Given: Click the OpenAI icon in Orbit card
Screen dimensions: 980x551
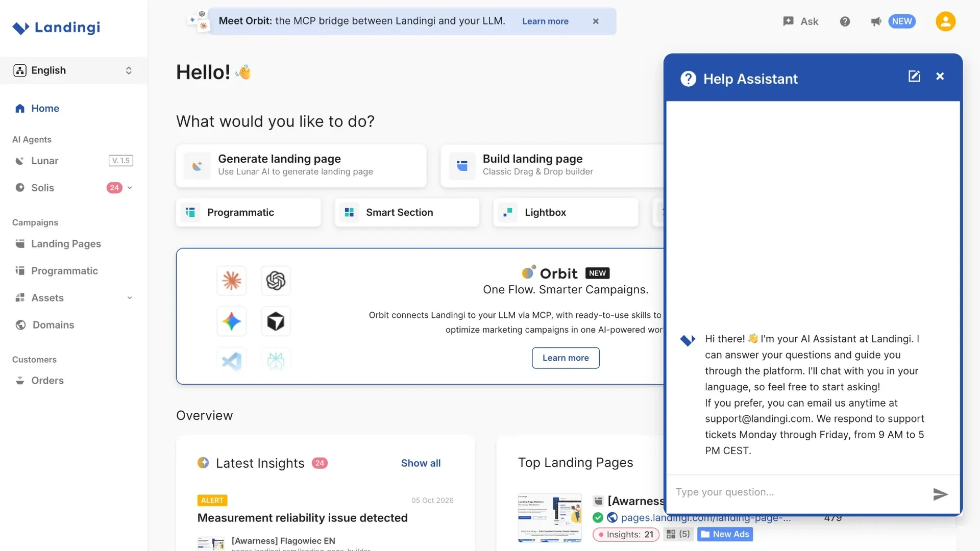Looking at the screenshot, I should click(276, 281).
